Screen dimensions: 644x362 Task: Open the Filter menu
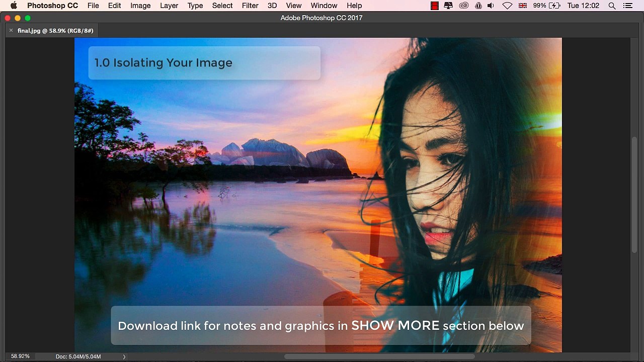coord(250,6)
